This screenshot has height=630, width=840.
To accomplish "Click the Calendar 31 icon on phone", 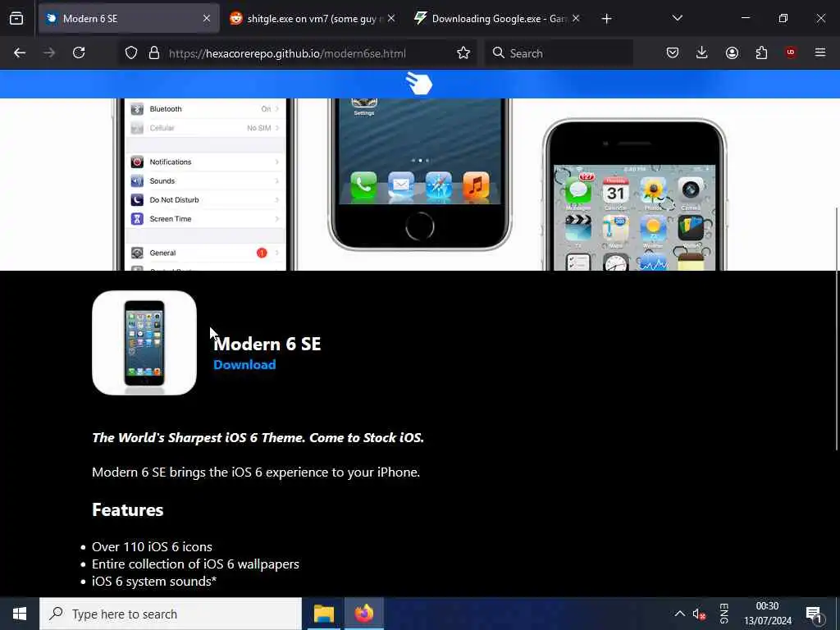I will (x=615, y=189).
